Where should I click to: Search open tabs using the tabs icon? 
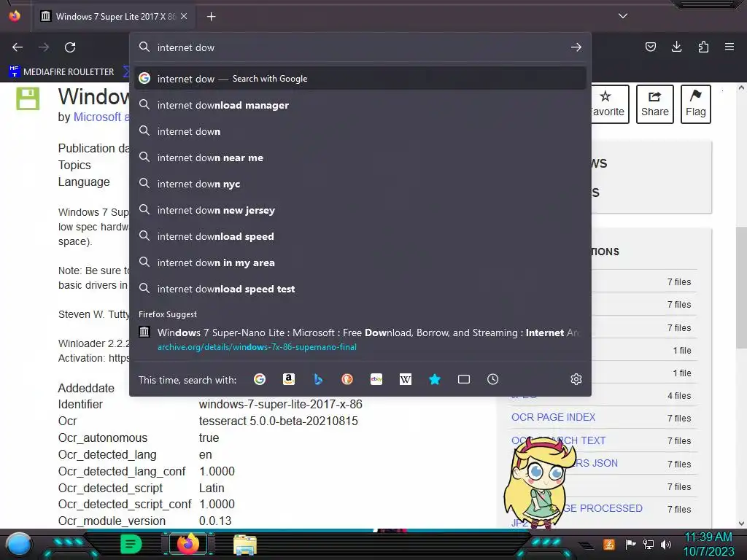(x=463, y=379)
